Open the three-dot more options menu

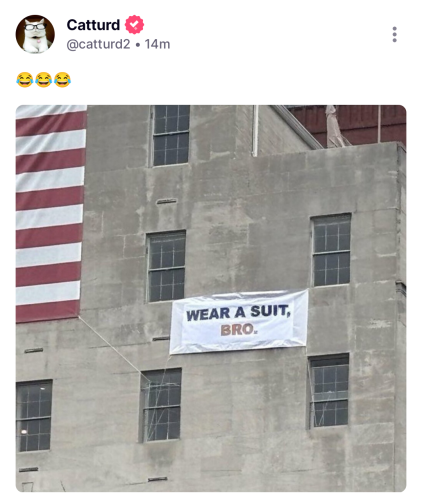click(x=394, y=34)
